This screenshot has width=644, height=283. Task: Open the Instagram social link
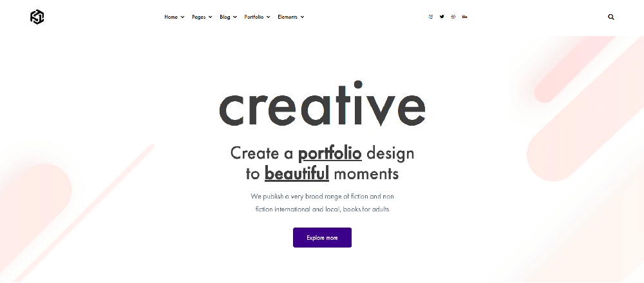tap(431, 17)
